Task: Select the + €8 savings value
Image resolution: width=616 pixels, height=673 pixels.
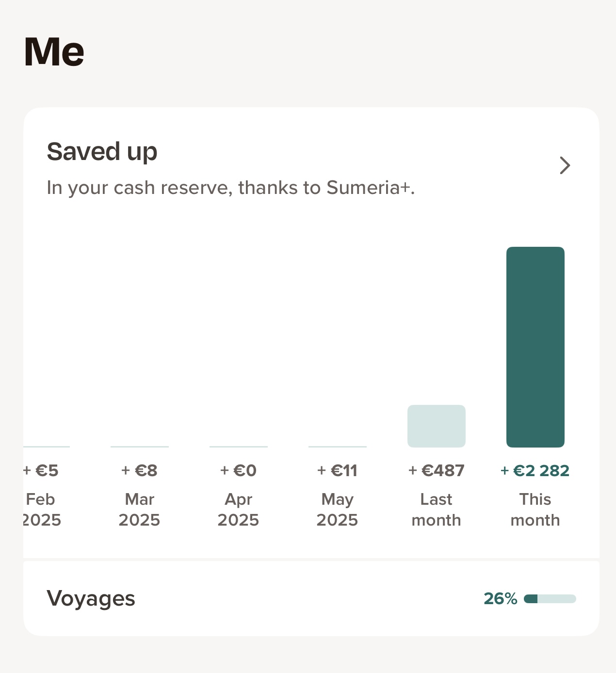Action: point(139,470)
